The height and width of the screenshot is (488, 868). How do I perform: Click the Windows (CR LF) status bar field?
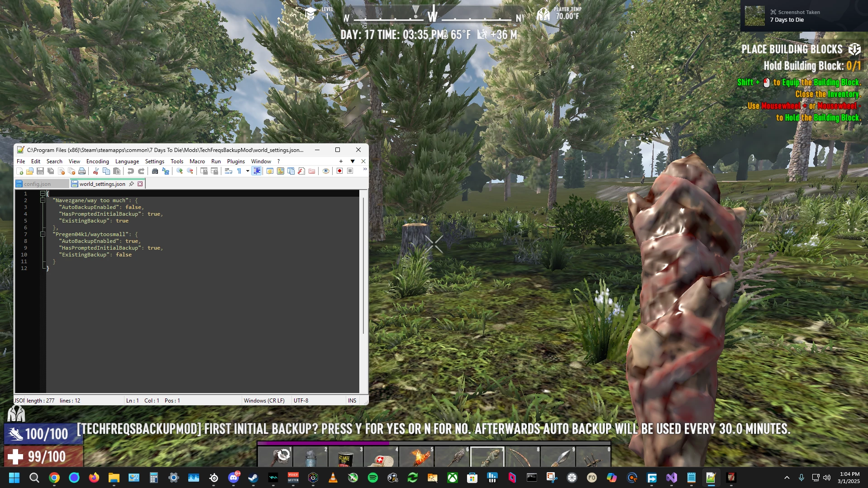(266, 401)
